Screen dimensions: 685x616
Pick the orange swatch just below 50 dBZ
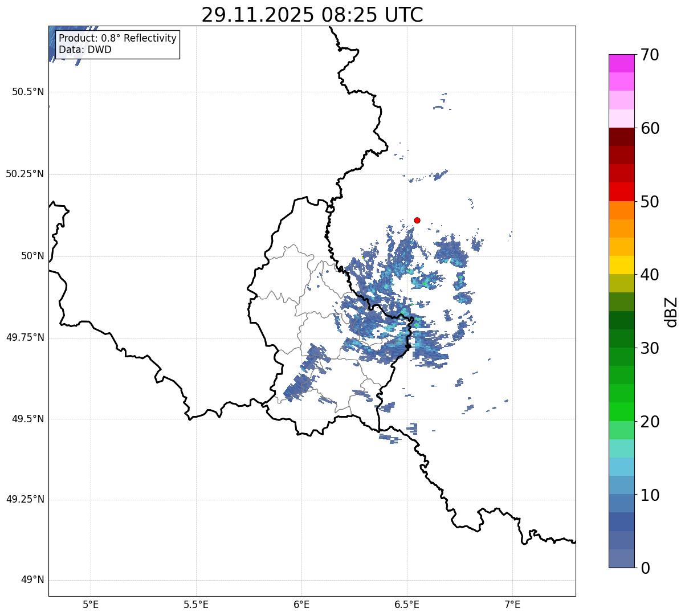pos(621,210)
